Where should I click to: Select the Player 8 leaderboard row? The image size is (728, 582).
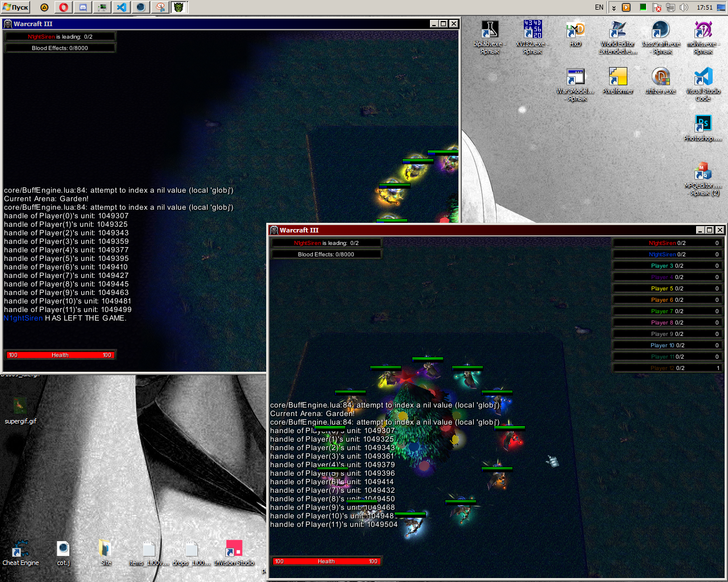[x=668, y=323]
